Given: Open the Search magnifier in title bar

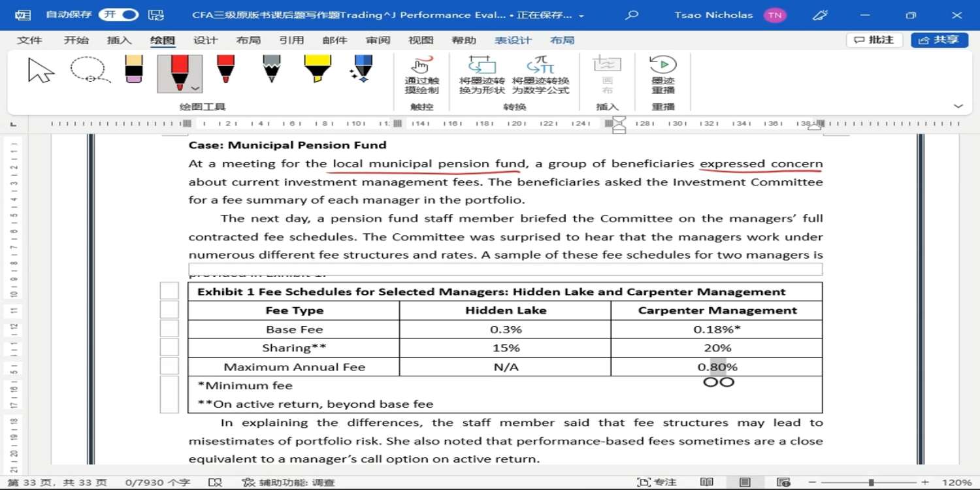Looking at the screenshot, I should coord(631,14).
